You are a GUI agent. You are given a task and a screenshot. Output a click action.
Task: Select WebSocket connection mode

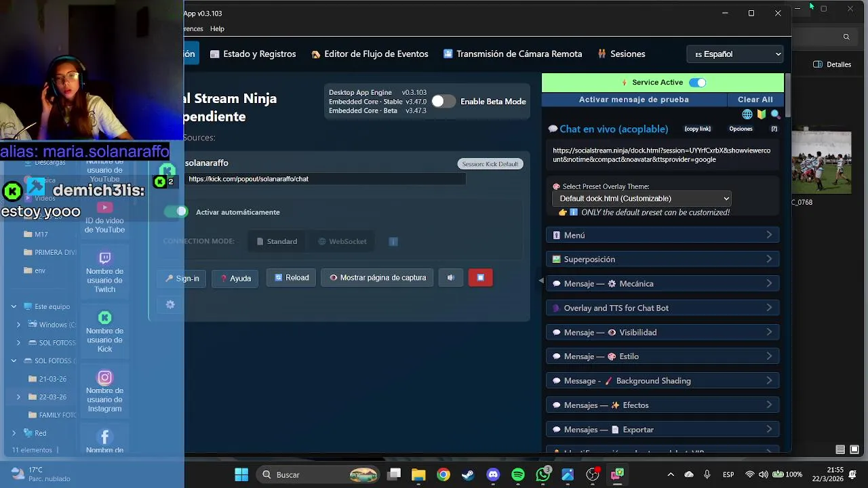click(x=342, y=241)
